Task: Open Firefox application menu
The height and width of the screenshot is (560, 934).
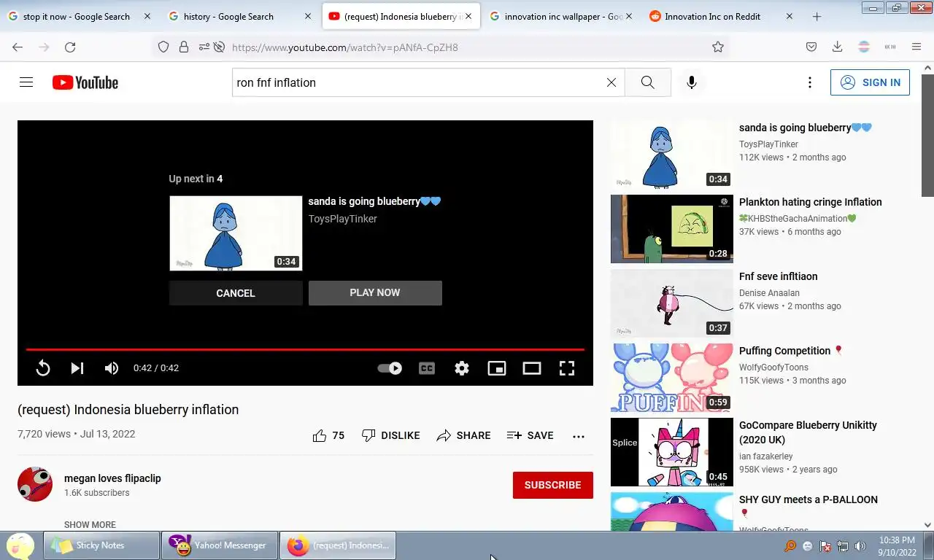Action: pos(916,47)
